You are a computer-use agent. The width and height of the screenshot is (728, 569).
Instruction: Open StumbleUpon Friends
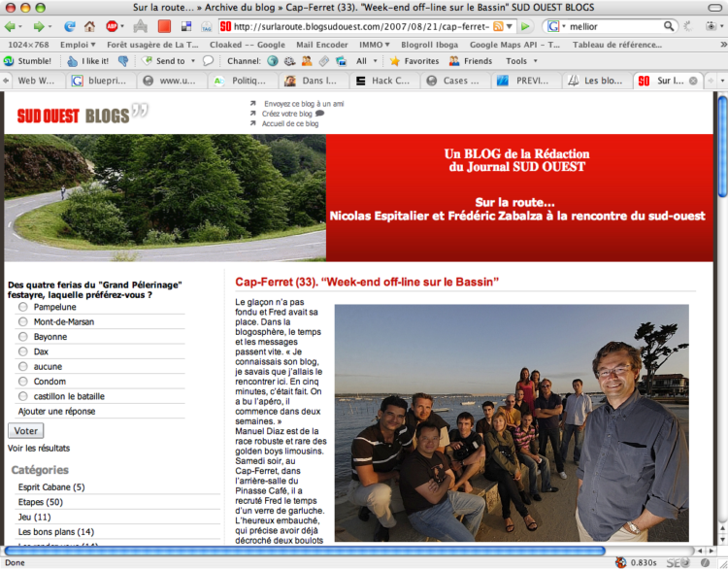(x=471, y=61)
